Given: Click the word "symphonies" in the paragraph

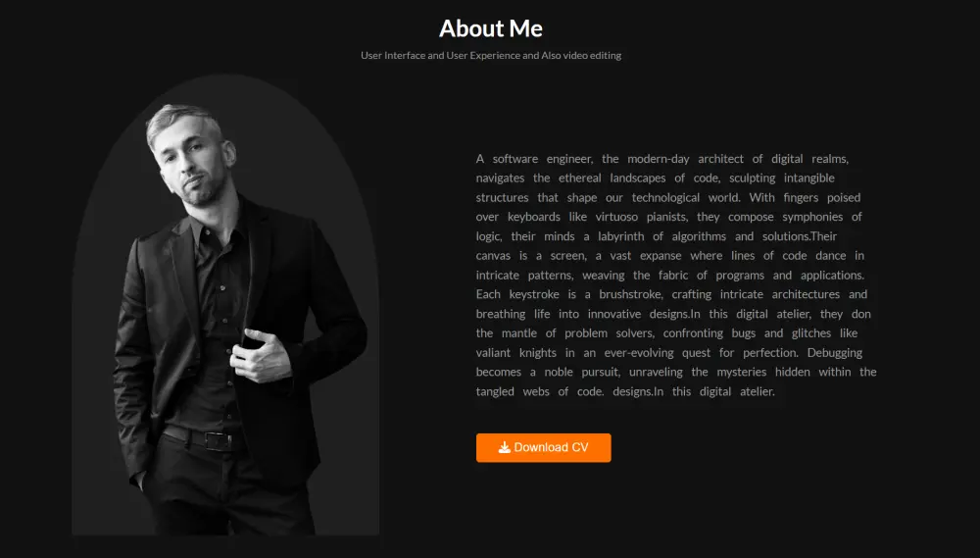Looking at the screenshot, I should (812, 217).
